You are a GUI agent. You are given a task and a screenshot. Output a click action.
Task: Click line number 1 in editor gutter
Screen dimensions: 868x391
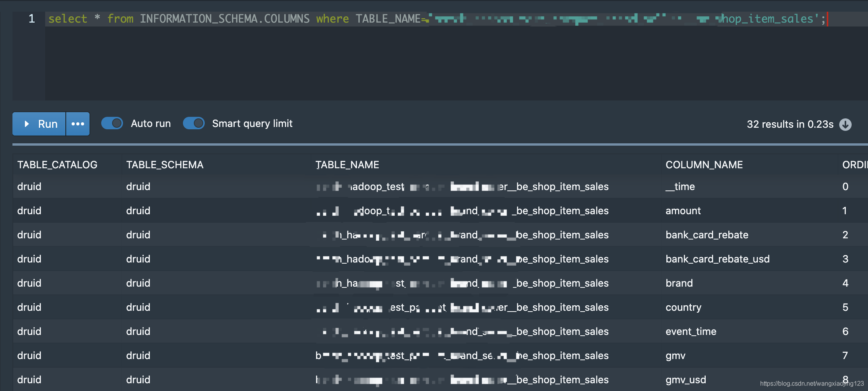pyautogui.click(x=32, y=19)
